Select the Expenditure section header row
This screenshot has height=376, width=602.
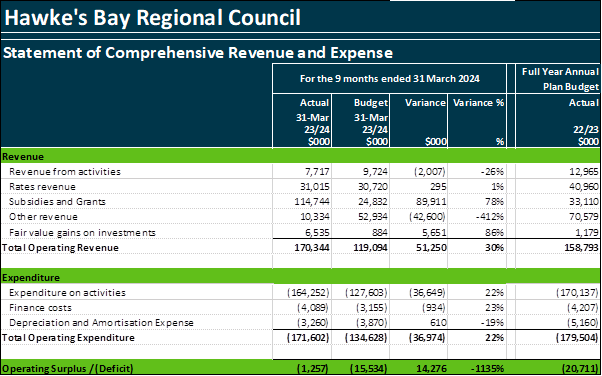[301, 277]
